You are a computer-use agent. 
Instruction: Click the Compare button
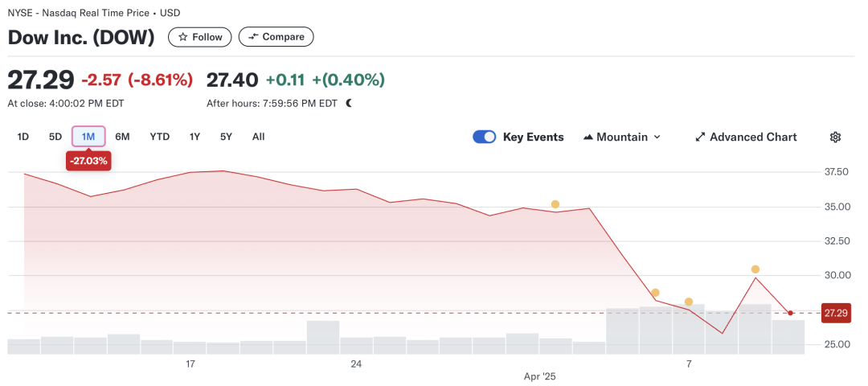276,37
